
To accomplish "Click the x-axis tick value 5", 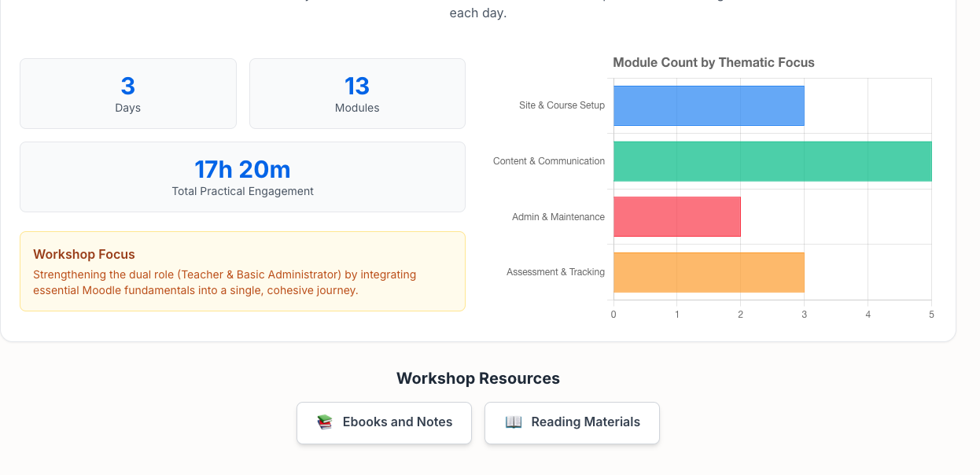I will pyautogui.click(x=931, y=315).
